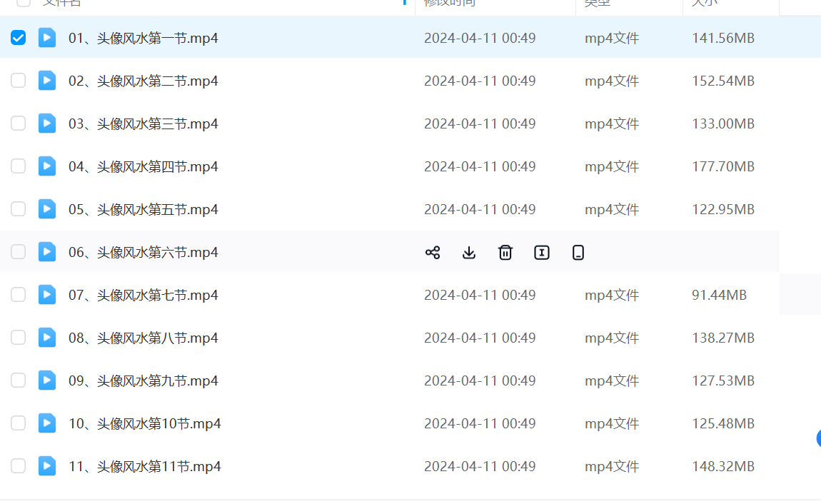Click the file type icon of 04、头像风水第四节.mp4

pyautogui.click(x=47, y=166)
